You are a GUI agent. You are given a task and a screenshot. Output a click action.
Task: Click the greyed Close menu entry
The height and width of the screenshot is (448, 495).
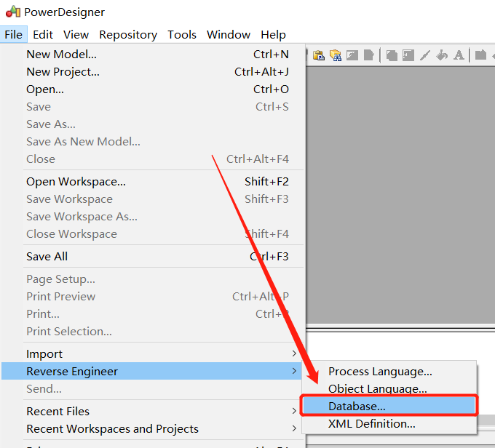click(x=153, y=159)
